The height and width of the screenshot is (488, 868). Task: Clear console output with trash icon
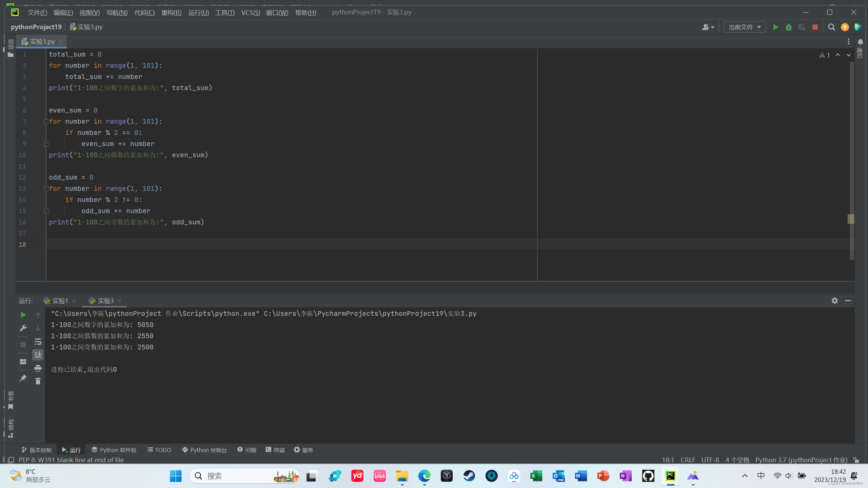pos(38,381)
